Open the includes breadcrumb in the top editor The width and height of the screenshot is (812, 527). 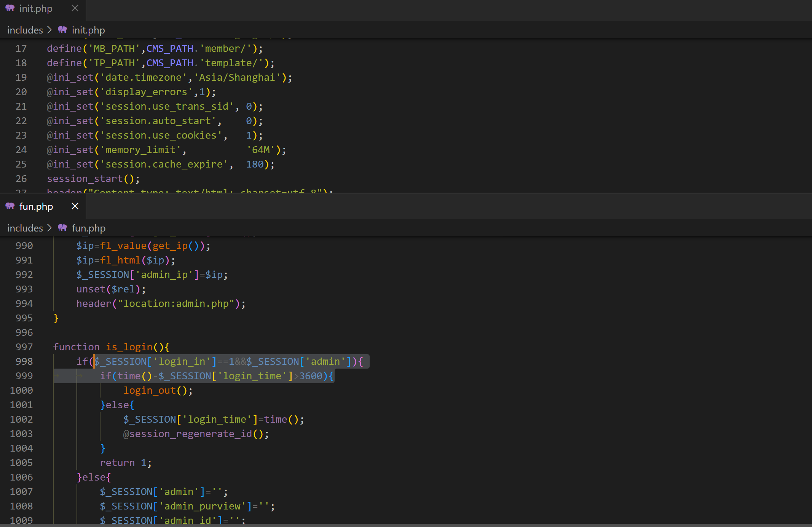(25, 30)
